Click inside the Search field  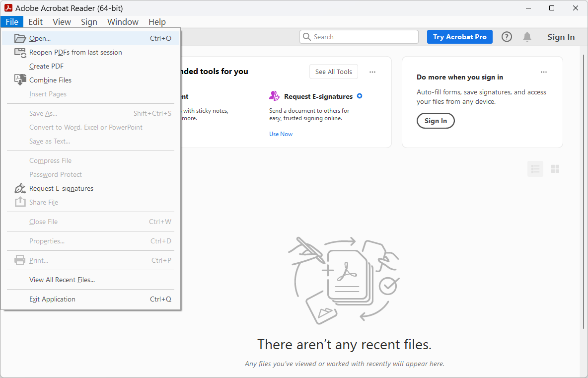pos(359,36)
